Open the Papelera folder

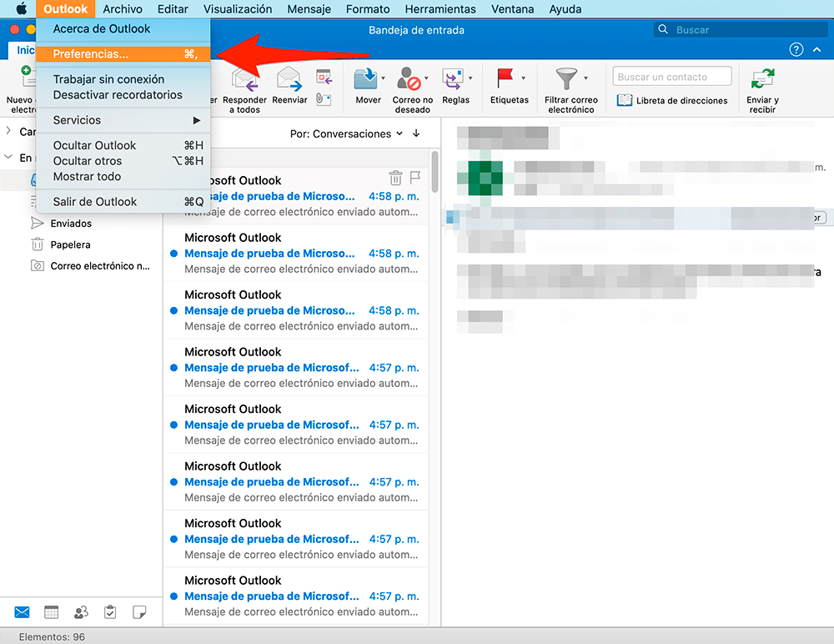point(70,244)
